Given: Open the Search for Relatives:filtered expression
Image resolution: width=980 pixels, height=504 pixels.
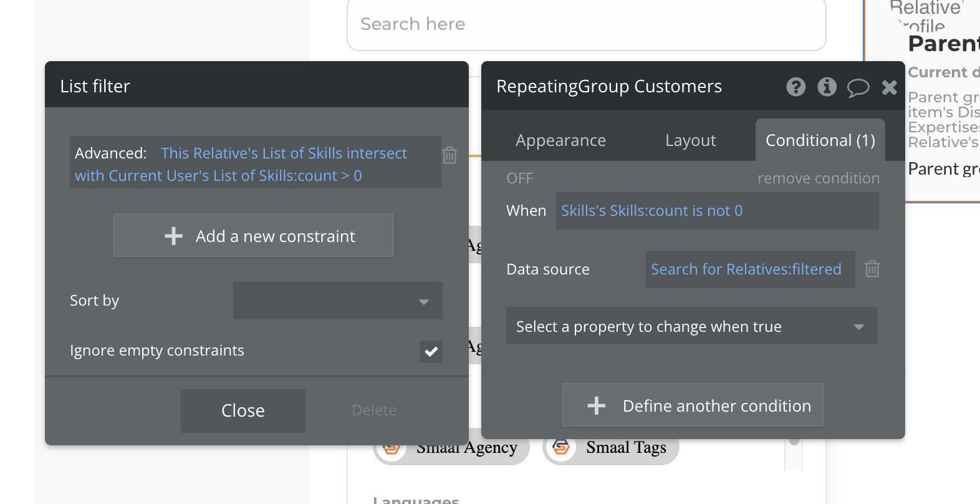Looking at the screenshot, I should [x=746, y=269].
